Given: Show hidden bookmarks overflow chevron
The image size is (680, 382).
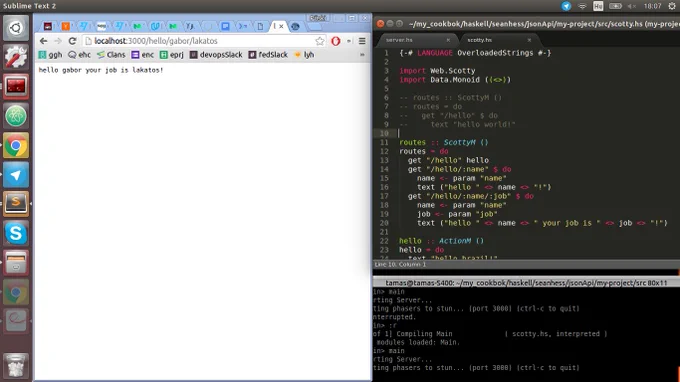Looking at the screenshot, I should (362, 55).
